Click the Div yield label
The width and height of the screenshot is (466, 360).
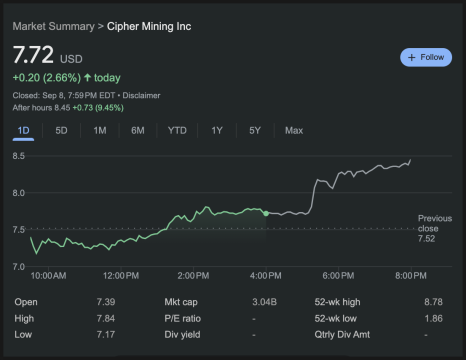coord(182,334)
